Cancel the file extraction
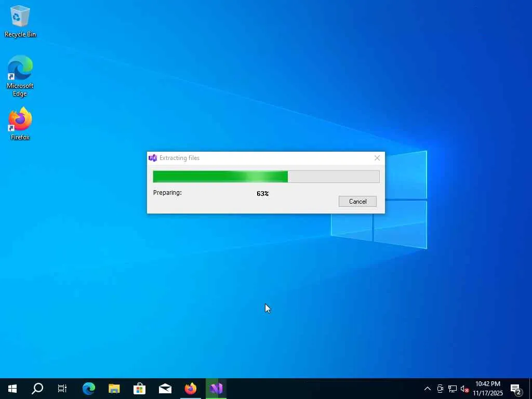The width and height of the screenshot is (532, 399). click(x=357, y=201)
